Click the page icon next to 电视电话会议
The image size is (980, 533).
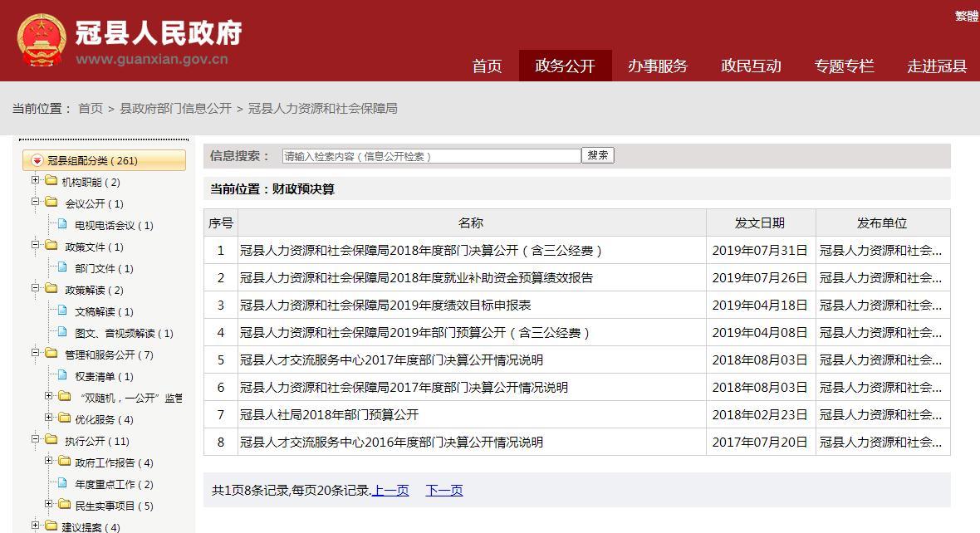click(62, 223)
